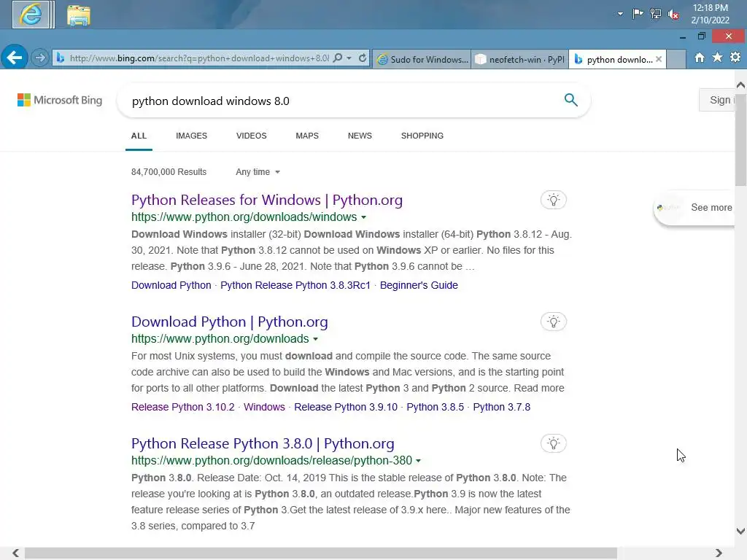Switch to NEWS results
The width and height of the screenshot is (747, 560).
[360, 136]
